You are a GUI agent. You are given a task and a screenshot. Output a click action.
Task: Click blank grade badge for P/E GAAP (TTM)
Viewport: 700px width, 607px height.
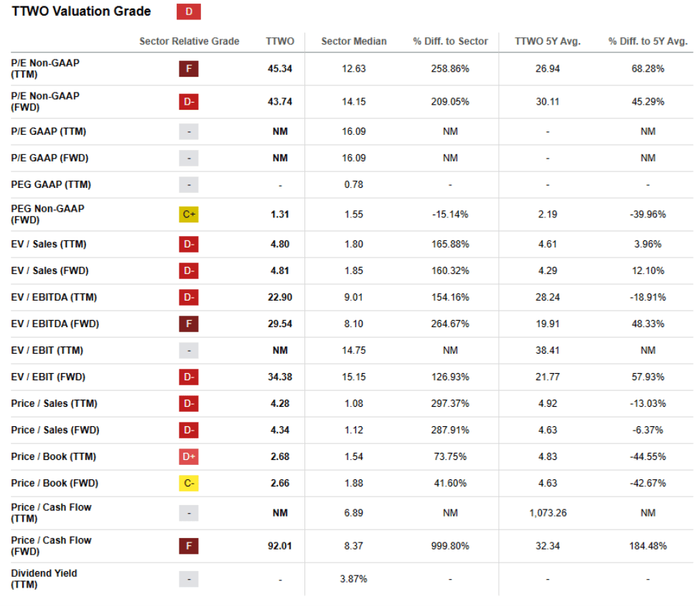pyautogui.click(x=188, y=131)
